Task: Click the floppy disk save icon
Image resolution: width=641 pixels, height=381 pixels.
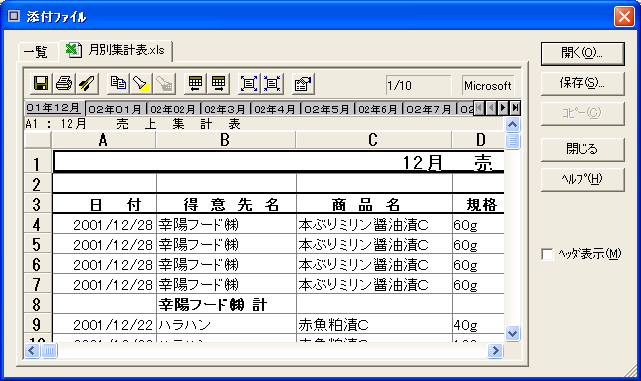Action: pyautogui.click(x=41, y=83)
